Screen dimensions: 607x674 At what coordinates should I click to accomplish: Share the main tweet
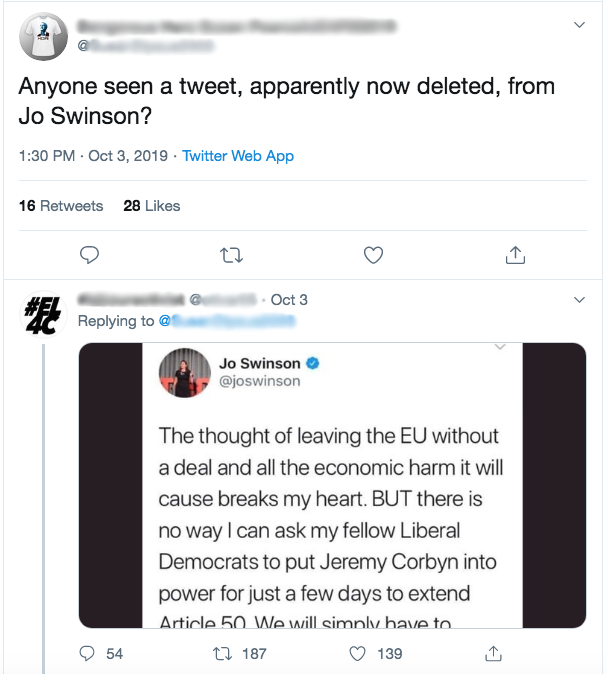[515, 255]
